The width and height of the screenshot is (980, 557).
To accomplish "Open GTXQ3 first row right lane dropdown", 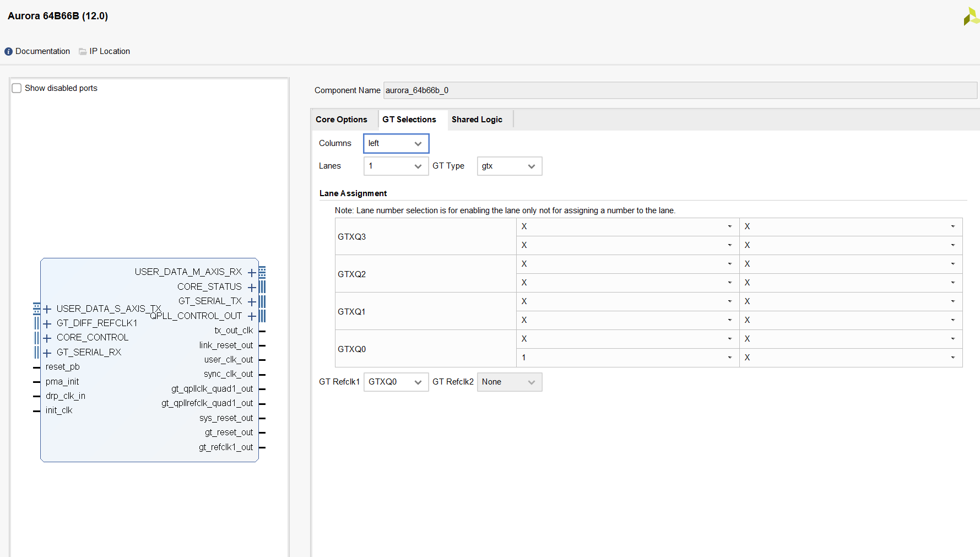I will click(x=851, y=226).
